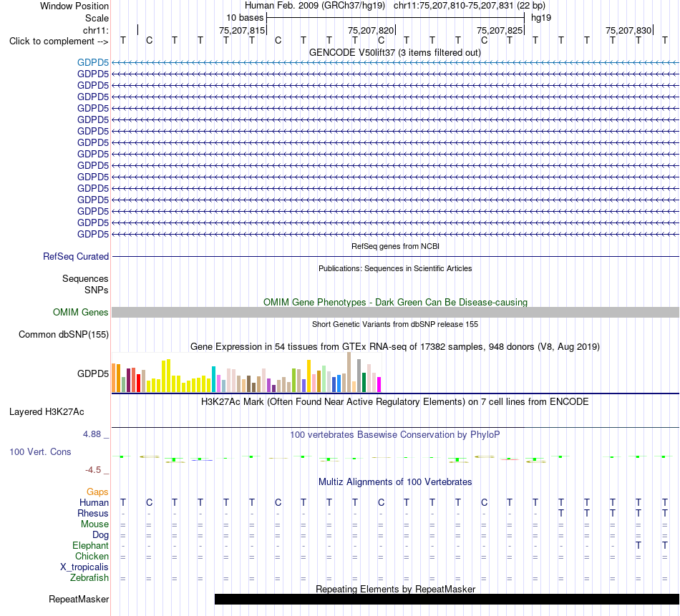Click the X_tropicalis alignment row label
The width and height of the screenshot is (680, 616).
tap(84, 567)
